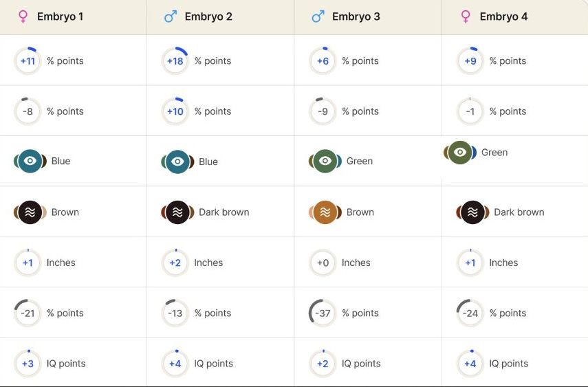Click Embryo 4's Dark brown hair label
The image size is (588, 387).
pyautogui.click(x=519, y=212)
